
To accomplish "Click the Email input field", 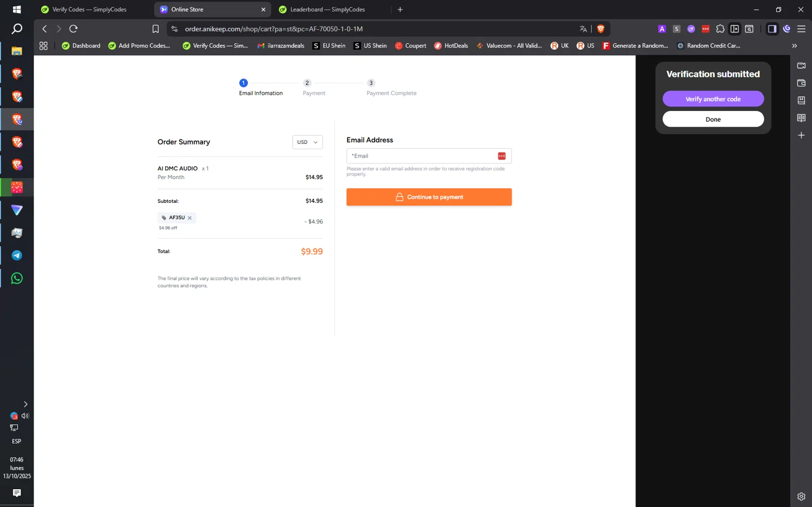I will click(x=429, y=156).
